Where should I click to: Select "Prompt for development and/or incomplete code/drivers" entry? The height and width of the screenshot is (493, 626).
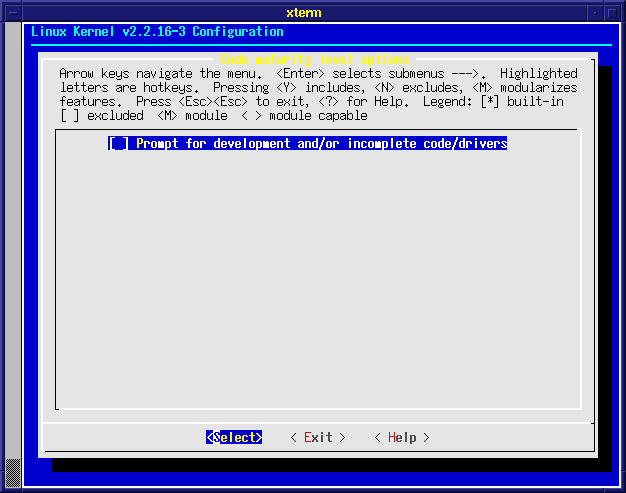coord(320,144)
